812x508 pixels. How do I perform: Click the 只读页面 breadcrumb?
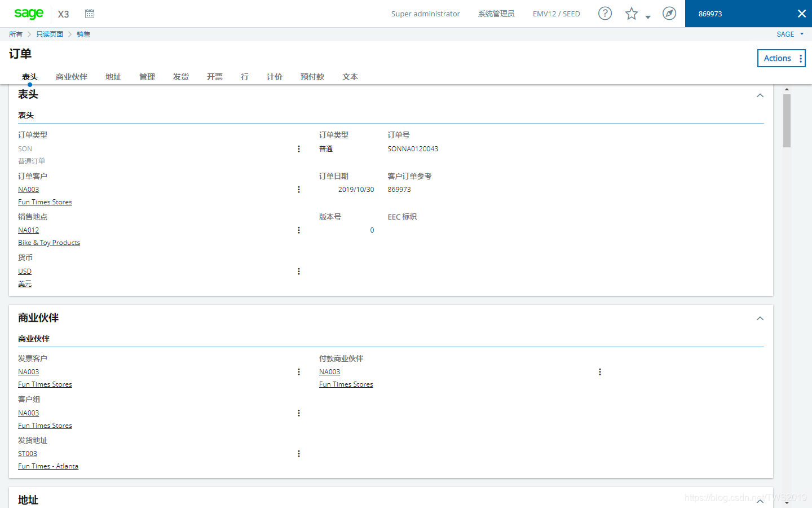click(50, 34)
